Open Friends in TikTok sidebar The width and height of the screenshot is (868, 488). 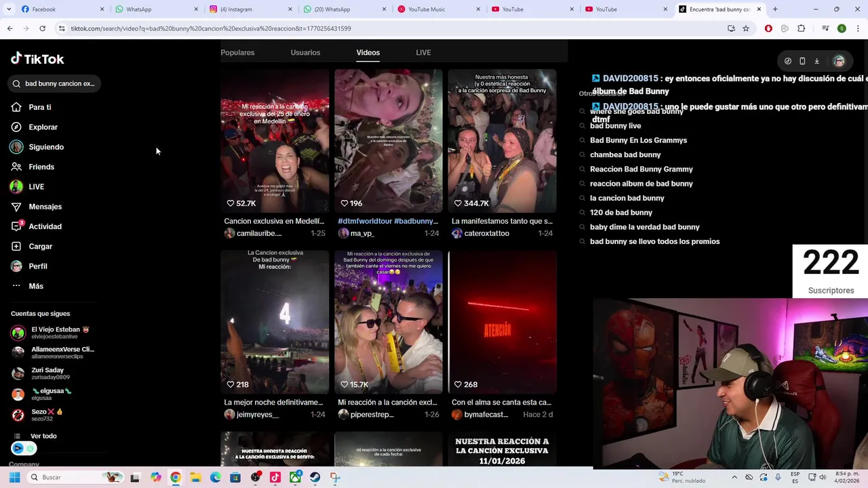(x=41, y=167)
